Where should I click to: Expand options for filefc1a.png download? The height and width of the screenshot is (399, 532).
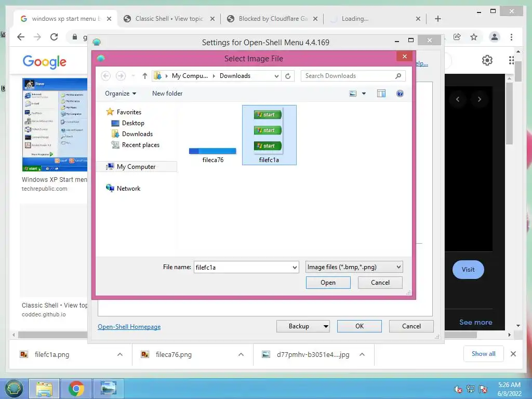[x=120, y=354]
